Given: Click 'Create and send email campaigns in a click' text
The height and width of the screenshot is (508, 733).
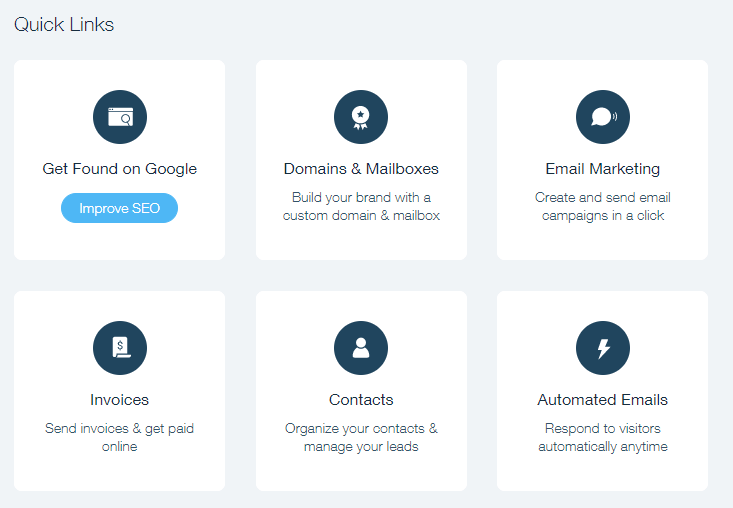Looking at the screenshot, I should 603,206.
